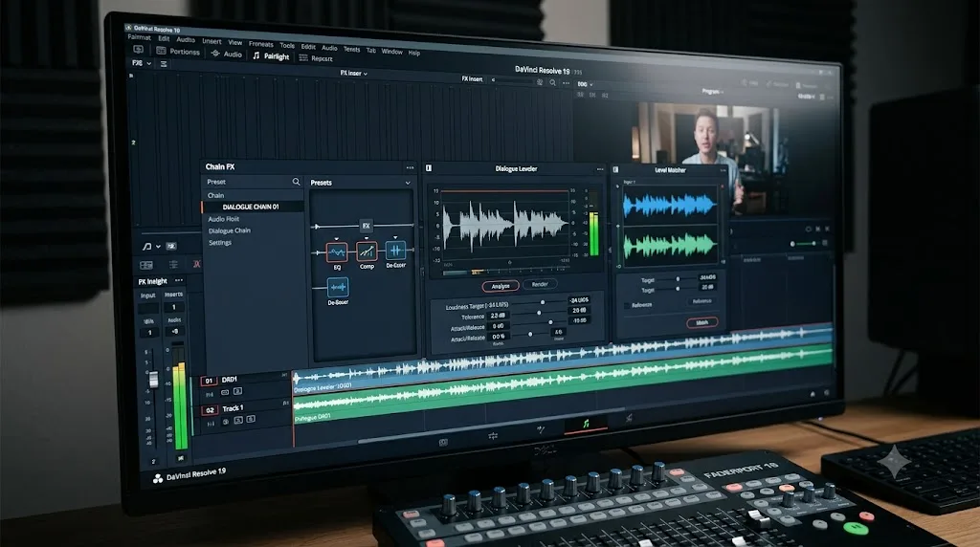Toggle the 01 arm button on track DRD1

(x=209, y=381)
